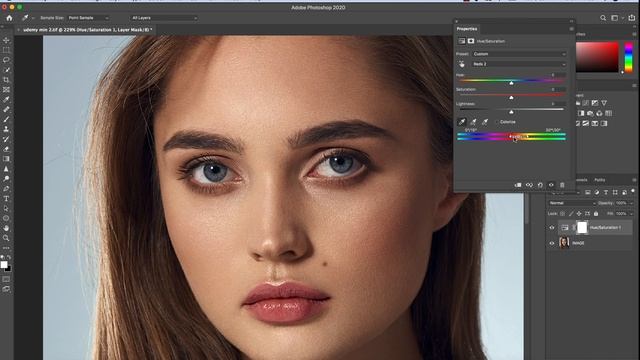Click the portrait layer thumbnail
This screenshot has height=360, width=640.
564,242
